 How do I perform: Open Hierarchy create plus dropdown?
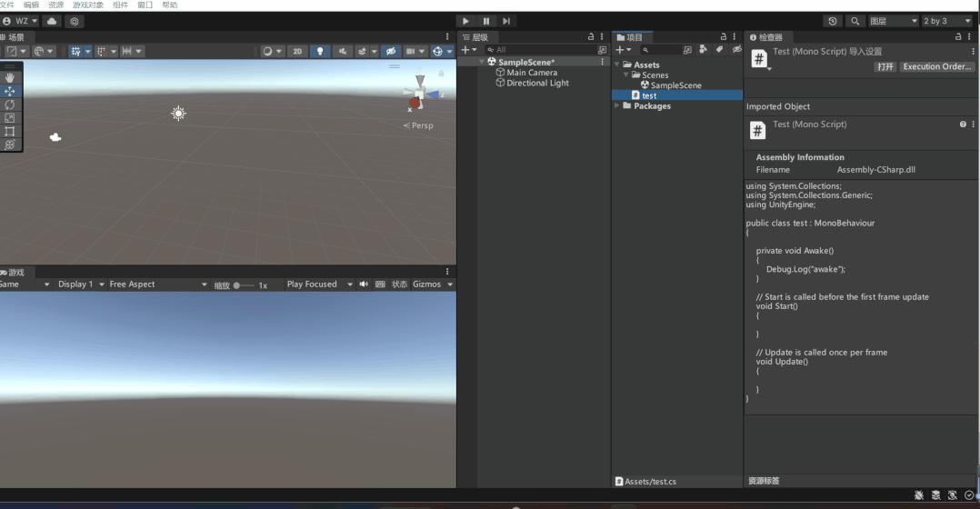(x=469, y=50)
